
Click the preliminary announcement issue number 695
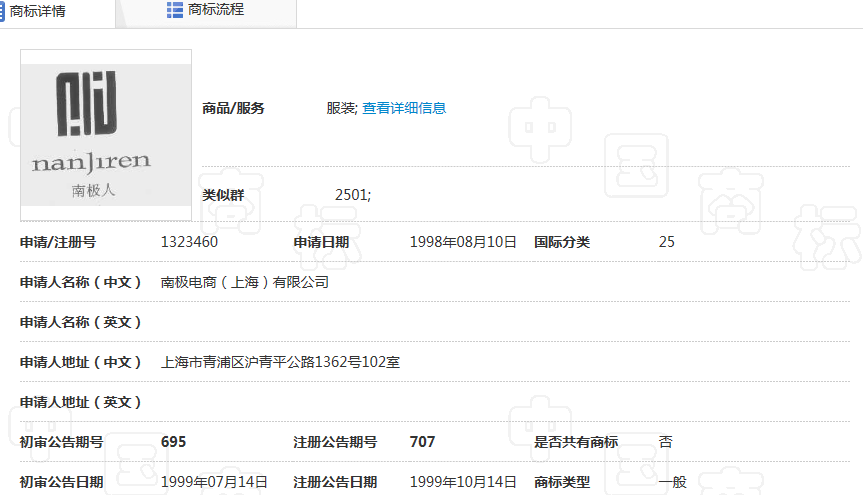173,442
